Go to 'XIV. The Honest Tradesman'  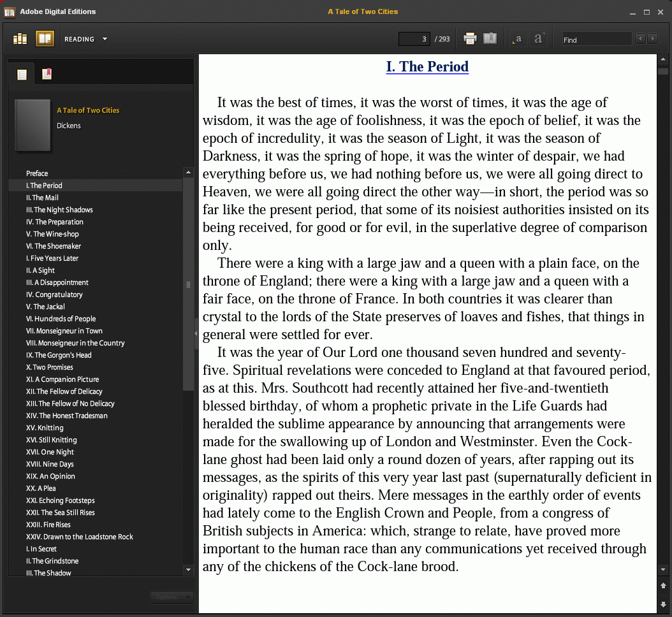(x=66, y=416)
